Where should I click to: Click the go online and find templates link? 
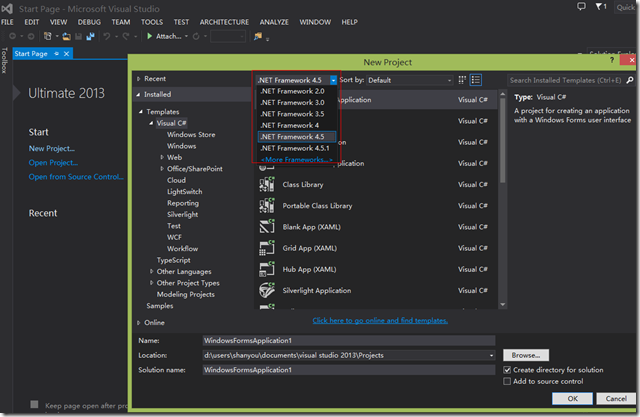(380, 320)
